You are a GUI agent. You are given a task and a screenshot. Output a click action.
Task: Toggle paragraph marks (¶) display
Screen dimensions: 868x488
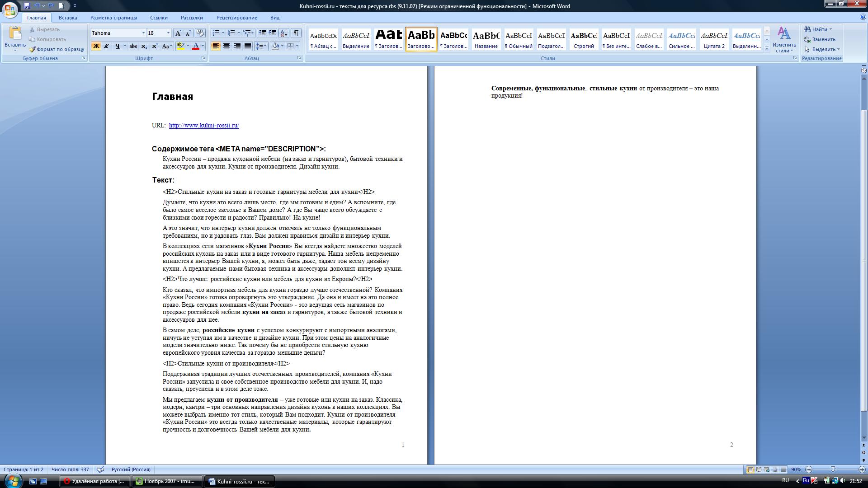tap(296, 33)
